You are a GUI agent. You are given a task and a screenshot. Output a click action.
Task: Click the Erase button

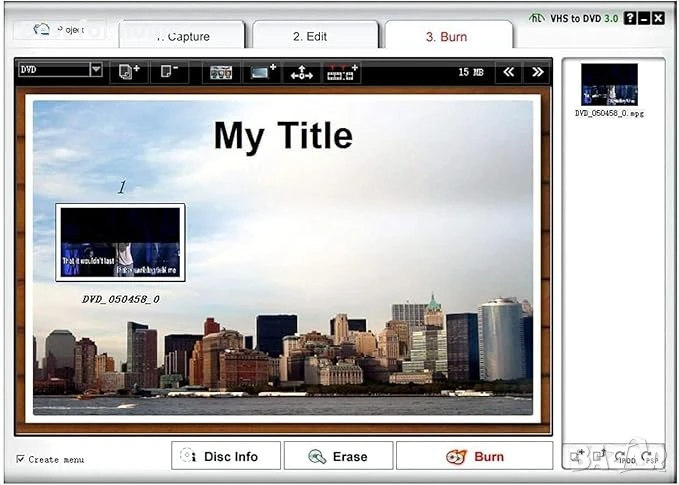click(x=338, y=457)
